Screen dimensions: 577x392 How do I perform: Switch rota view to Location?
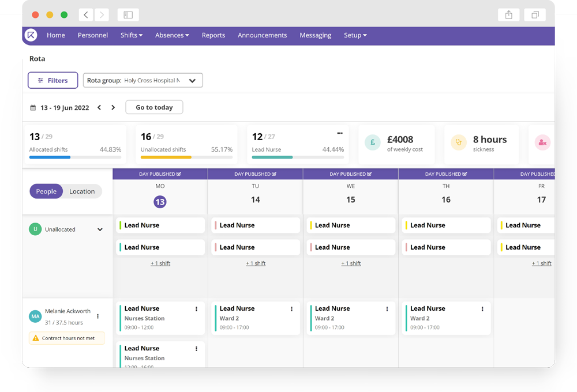[82, 191]
